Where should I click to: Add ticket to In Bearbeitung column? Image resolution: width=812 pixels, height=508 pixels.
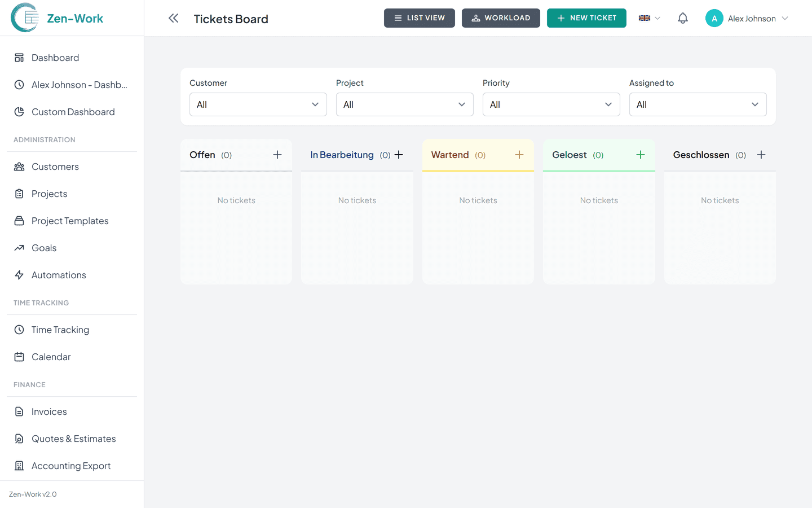point(399,155)
